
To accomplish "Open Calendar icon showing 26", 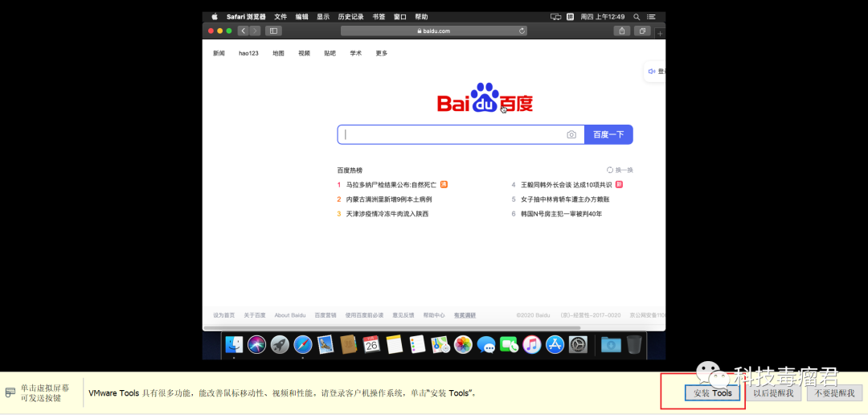I will (x=371, y=345).
